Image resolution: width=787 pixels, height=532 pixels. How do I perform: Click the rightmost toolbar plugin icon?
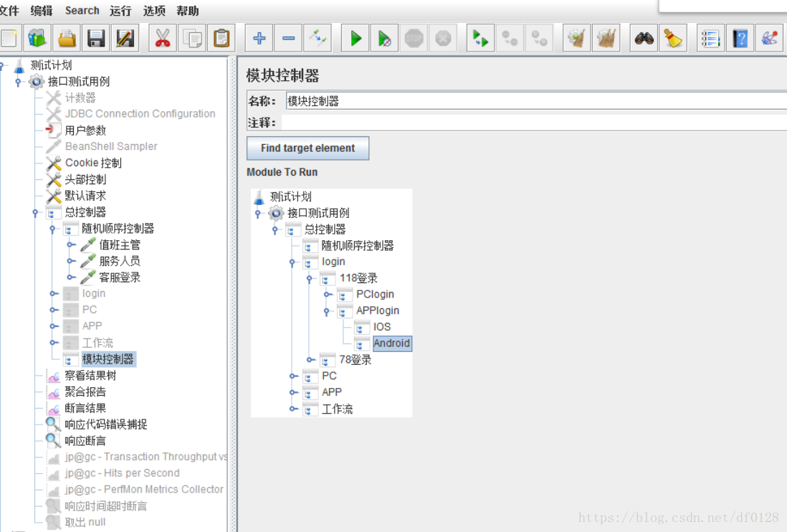(x=769, y=38)
